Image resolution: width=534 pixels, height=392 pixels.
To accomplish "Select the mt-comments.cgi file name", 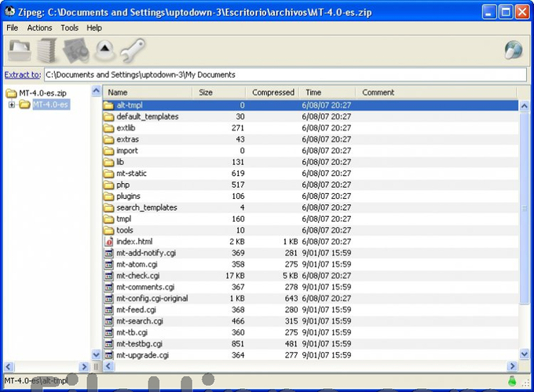I will point(145,287).
